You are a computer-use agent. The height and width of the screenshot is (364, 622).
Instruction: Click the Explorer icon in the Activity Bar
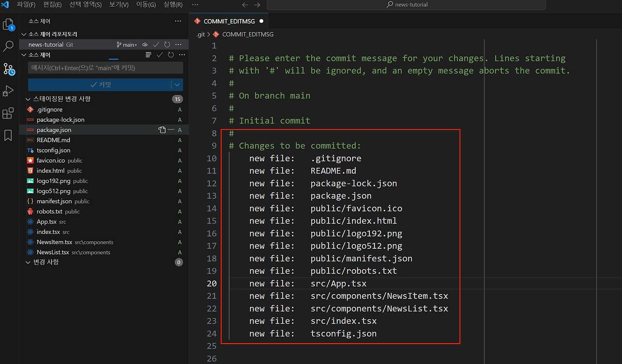(9, 24)
